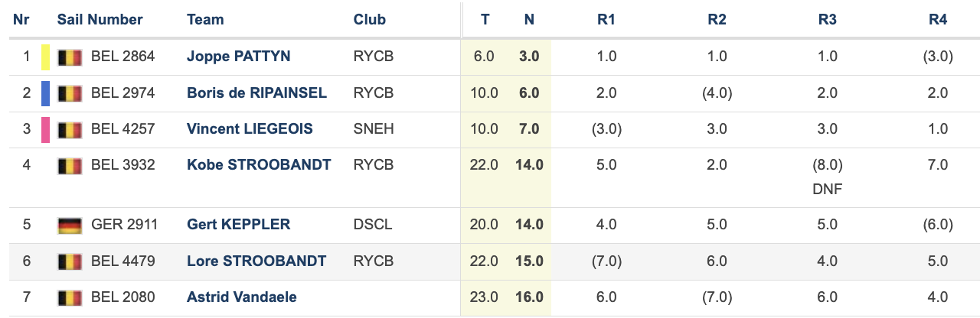The width and height of the screenshot is (980, 318).
Task: Click Belgian flag icon beside BEL 2864
Action: click(x=70, y=57)
